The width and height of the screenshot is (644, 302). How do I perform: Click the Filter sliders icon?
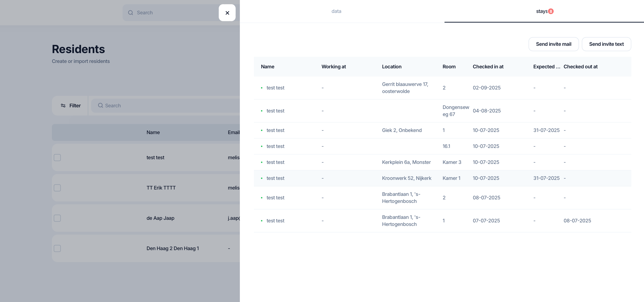(63, 106)
